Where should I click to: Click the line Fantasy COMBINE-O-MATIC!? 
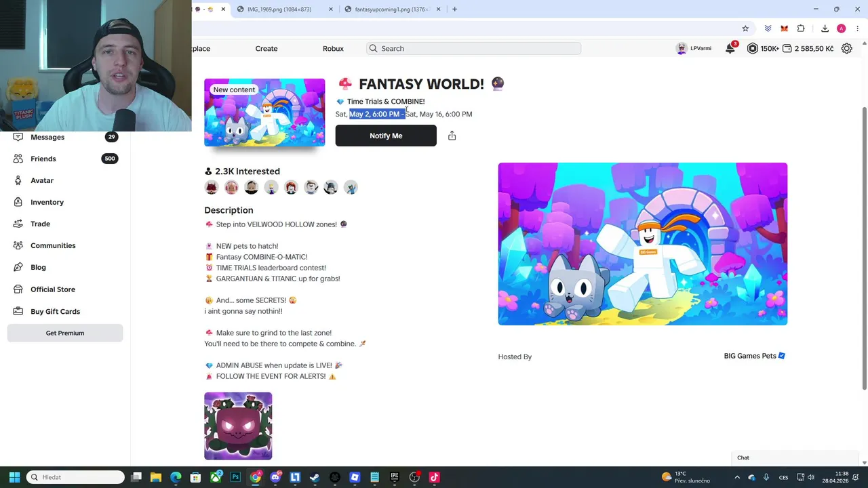(x=262, y=257)
